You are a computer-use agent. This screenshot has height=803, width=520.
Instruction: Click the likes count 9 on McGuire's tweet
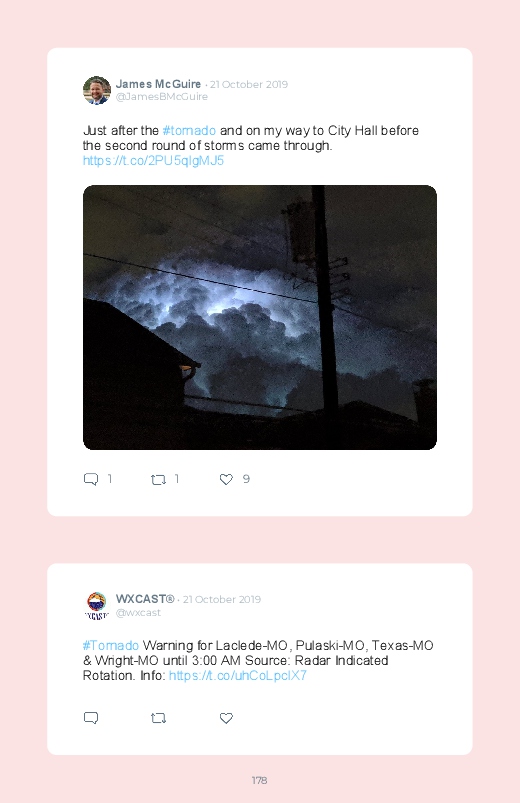pos(246,479)
